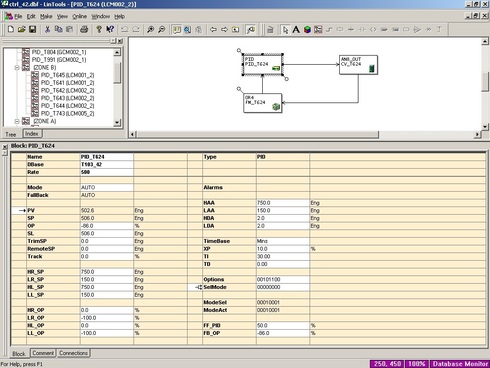
Task: Toggle the blue globe view toolbar button
Action: point(187,29)
